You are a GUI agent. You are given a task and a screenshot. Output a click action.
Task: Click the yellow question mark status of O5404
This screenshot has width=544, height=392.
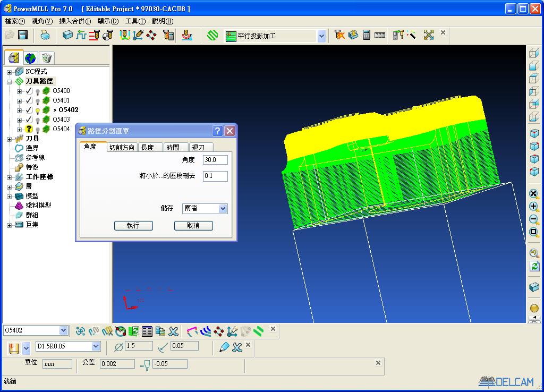pyautogui.click(x=29, y=129)
